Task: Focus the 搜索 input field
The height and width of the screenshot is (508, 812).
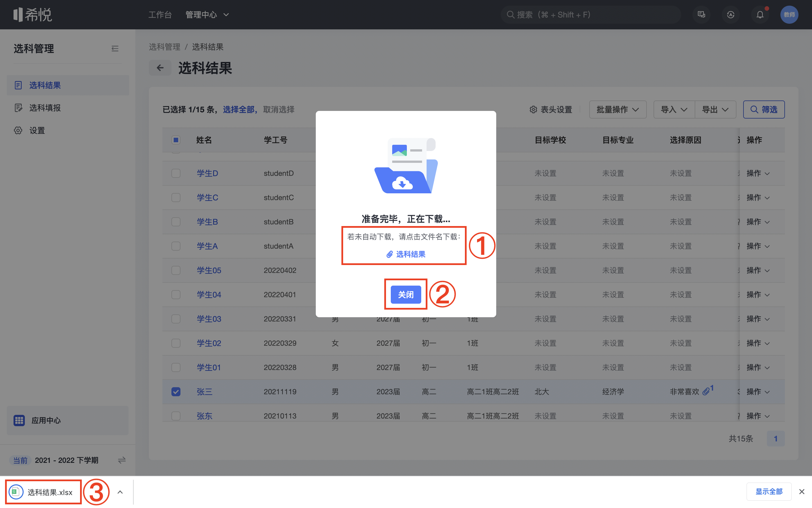Action: click(591, 15)
